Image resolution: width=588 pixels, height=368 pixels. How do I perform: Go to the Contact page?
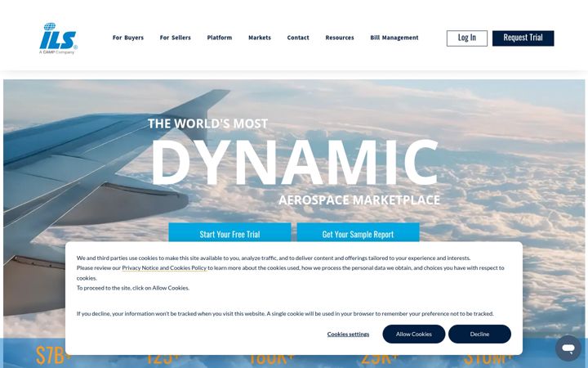[x=298, y=38]
